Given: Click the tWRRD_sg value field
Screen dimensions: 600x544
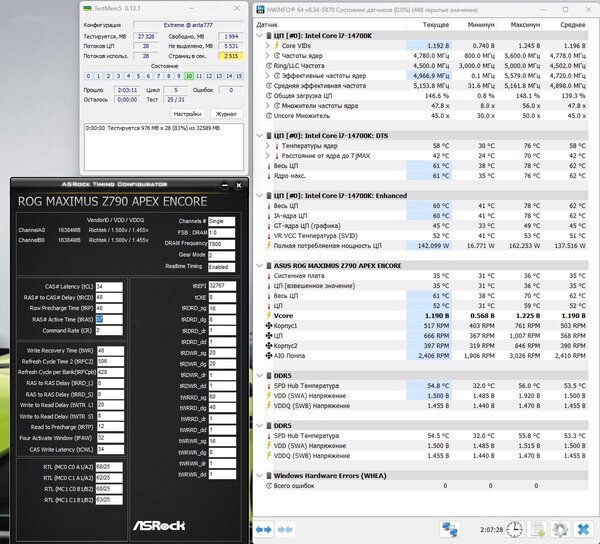Looking at the screenshot, I should (x=222, y=397).
